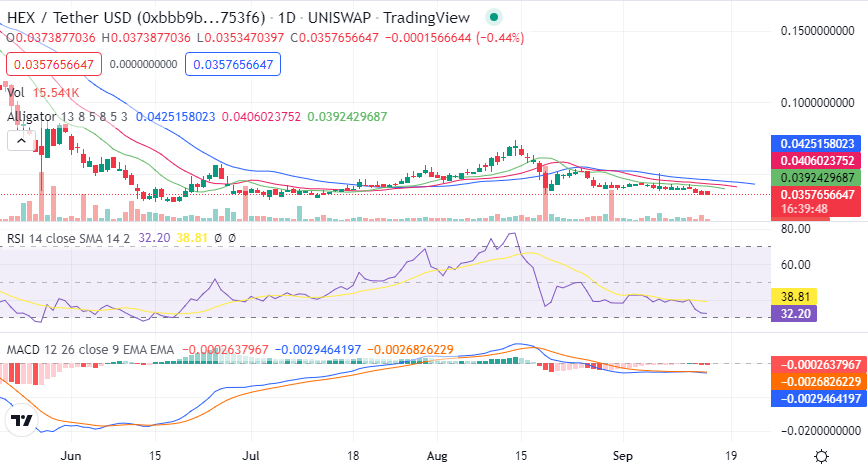This screenshot has height=470, width=868.
Task: Click the red sell price 0.0357656647 button
Action: point(54,64)
